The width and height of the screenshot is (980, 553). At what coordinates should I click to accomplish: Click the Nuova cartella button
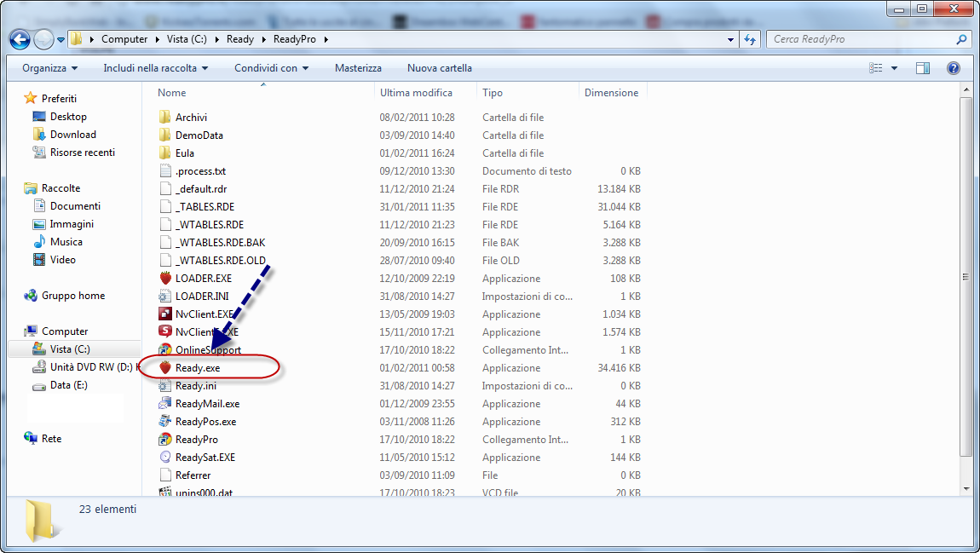coord(440,68)
